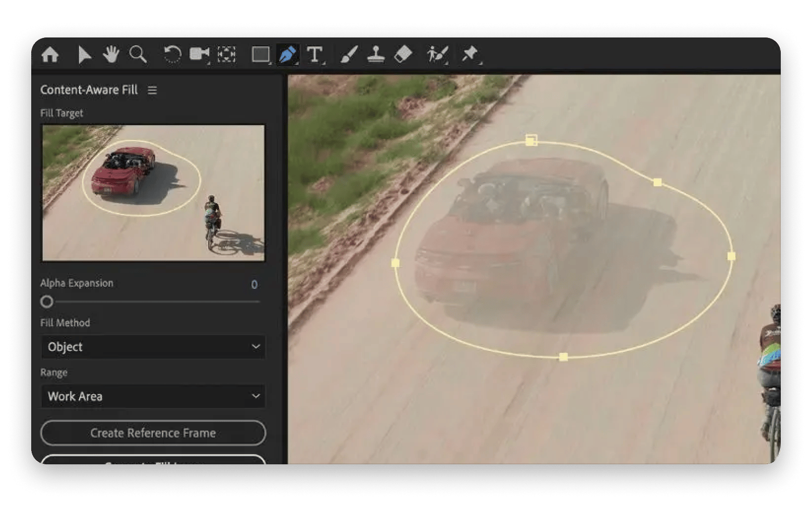Switch to the Type tool
812x507 pixels.
[314, 54]
